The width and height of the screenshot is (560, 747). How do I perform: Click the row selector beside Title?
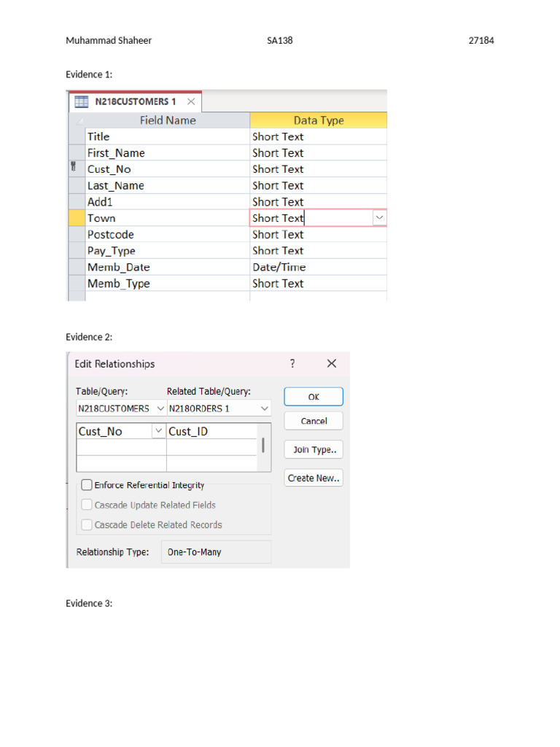click(77, 136)
